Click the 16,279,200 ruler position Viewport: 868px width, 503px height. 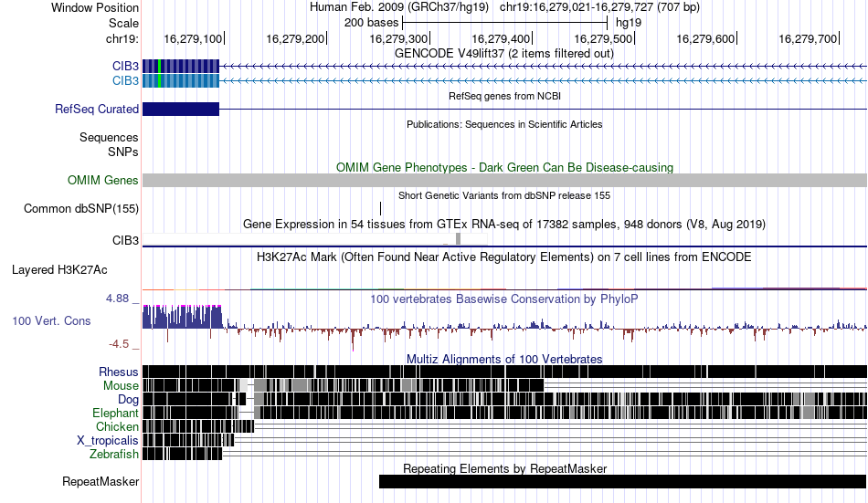point(295,38)
